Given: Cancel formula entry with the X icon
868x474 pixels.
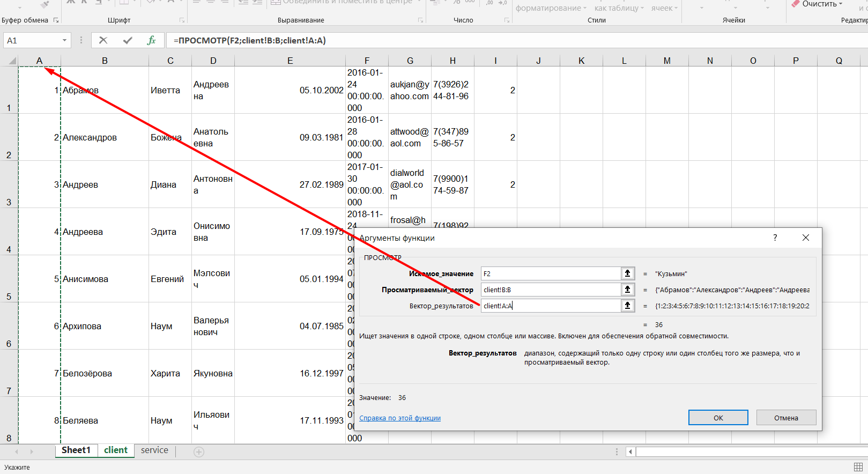Looking at the screenshot, I should (103, 40).
